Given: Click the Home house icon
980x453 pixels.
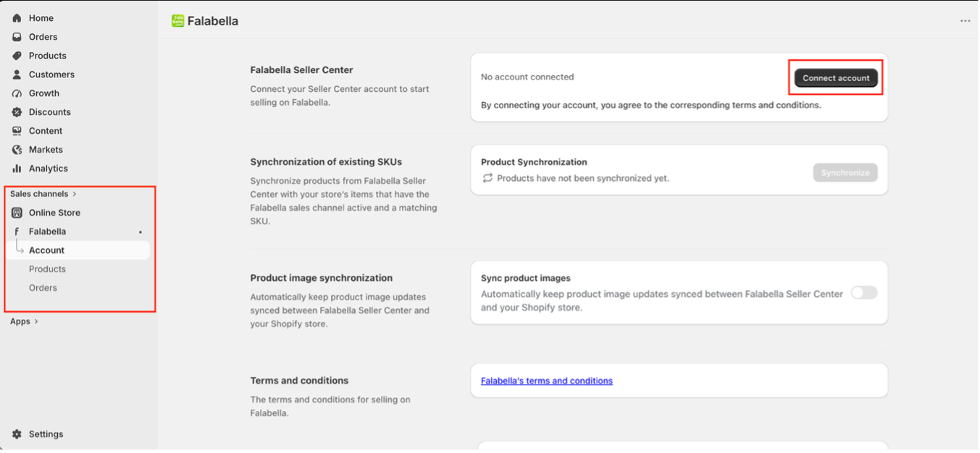Looking at the screenshot, I should pyautogui.click(x=17, y=18).
